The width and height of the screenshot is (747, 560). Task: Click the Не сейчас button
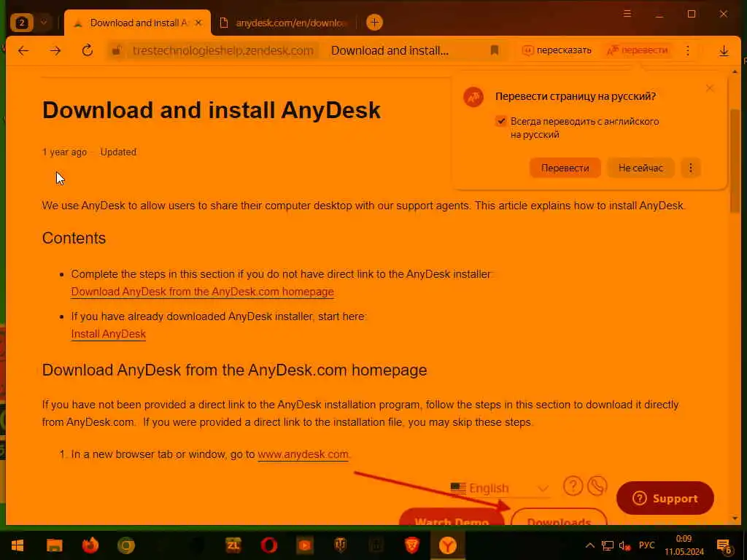(640, 168)
